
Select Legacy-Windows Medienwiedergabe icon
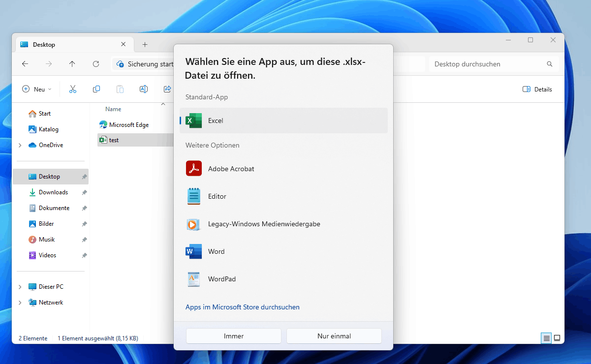[x=194, y=224]
